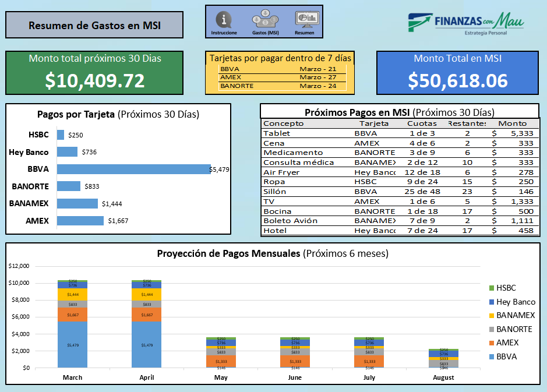The image size is (547, 392).
Task: Click the Tablet row in the MSI table
Action: pos(350,133)
